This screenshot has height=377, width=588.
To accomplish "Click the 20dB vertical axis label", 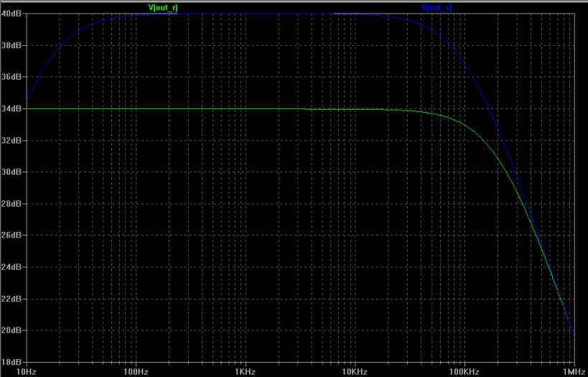I will [x=11, y=330].
